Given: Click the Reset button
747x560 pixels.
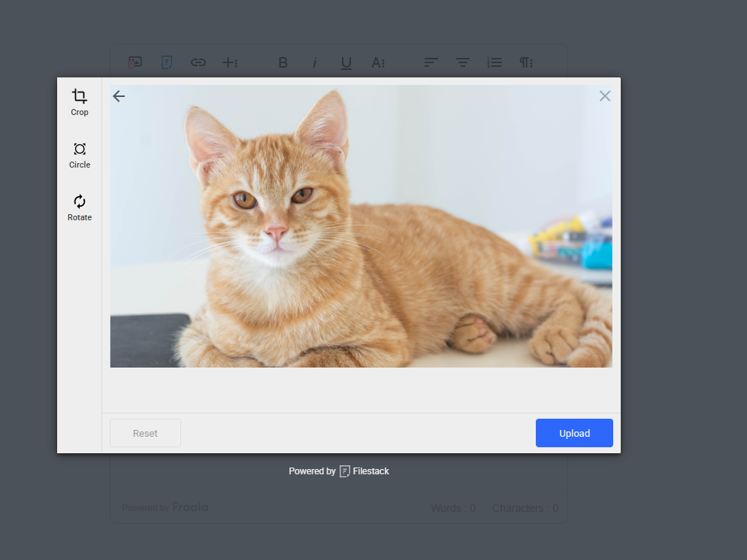Looking at the screenshot, I should pyautogui.click(x=144, y=433).
